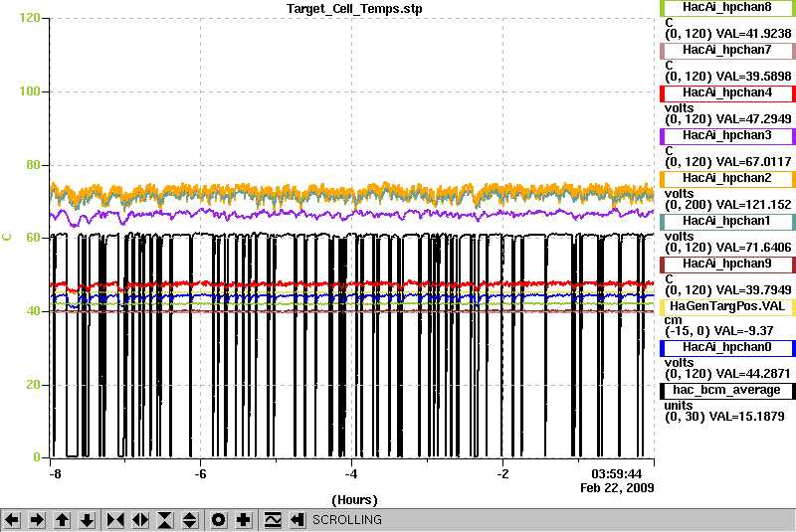Screen dimensions: 796x532
Task: Select the HacAi_hpchan8 legend entry
Action: pyautogui.click(x=727, y=8)
